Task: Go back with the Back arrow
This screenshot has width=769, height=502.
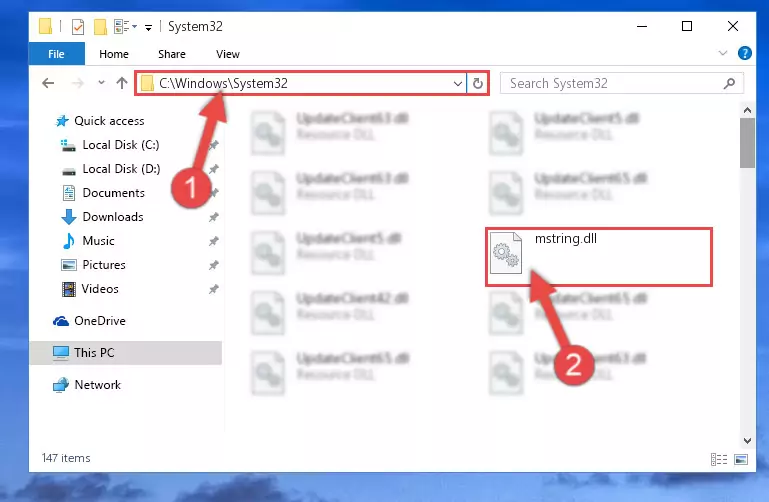Action: tap(48, 83)
